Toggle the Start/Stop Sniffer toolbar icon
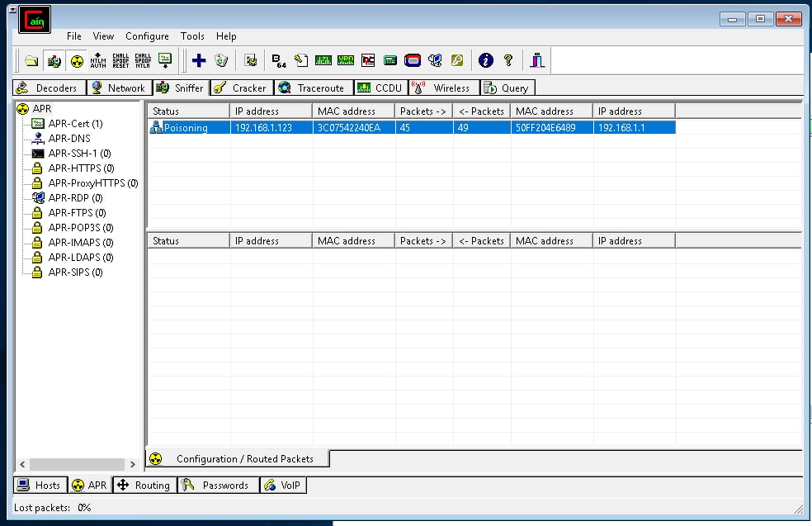The image size is (812, 526). coord(54,60)
